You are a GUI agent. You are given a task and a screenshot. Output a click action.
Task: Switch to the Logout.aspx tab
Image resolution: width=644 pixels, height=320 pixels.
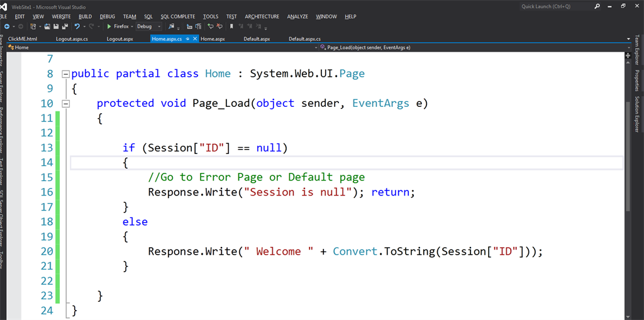120,39
